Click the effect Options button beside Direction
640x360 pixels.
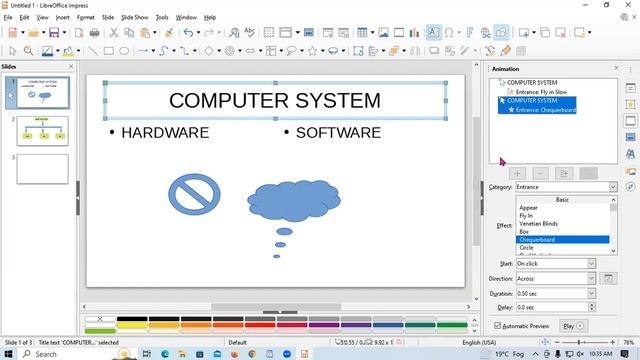point(608,278)
